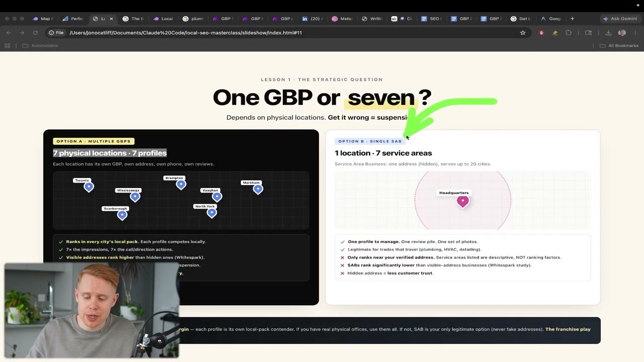This screenshot has height=362, width=644.
Task: Click the 'Option A · Multiple GBPs' badge
Action: 94,141
